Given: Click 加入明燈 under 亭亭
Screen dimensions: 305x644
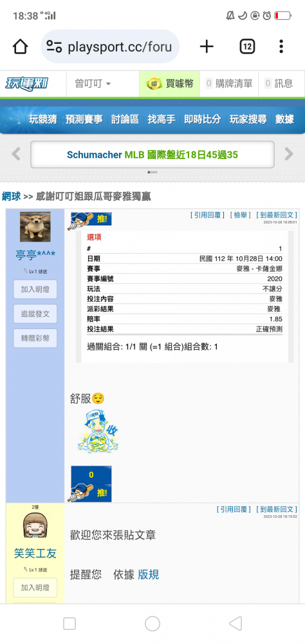Looking at the screenshot, I should [x=35, y=290].
